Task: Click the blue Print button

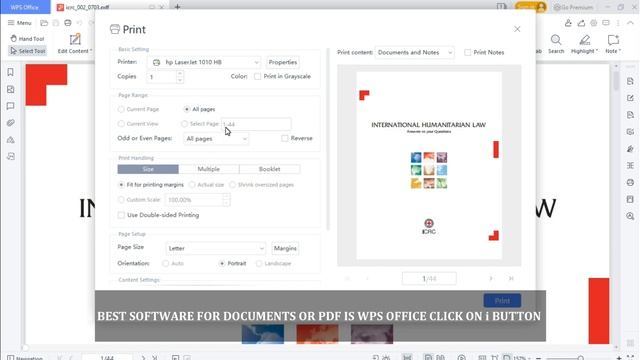Action: coord(502,301)
